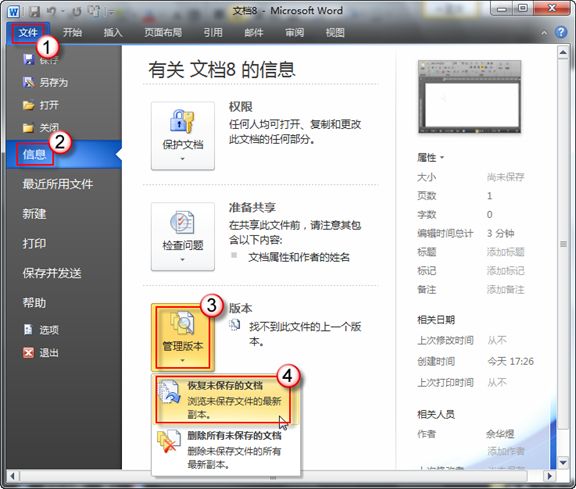This screenshot has height=489, width=576.
Task: Choose 打开 in the backstage menu
Action: point(49,105)
